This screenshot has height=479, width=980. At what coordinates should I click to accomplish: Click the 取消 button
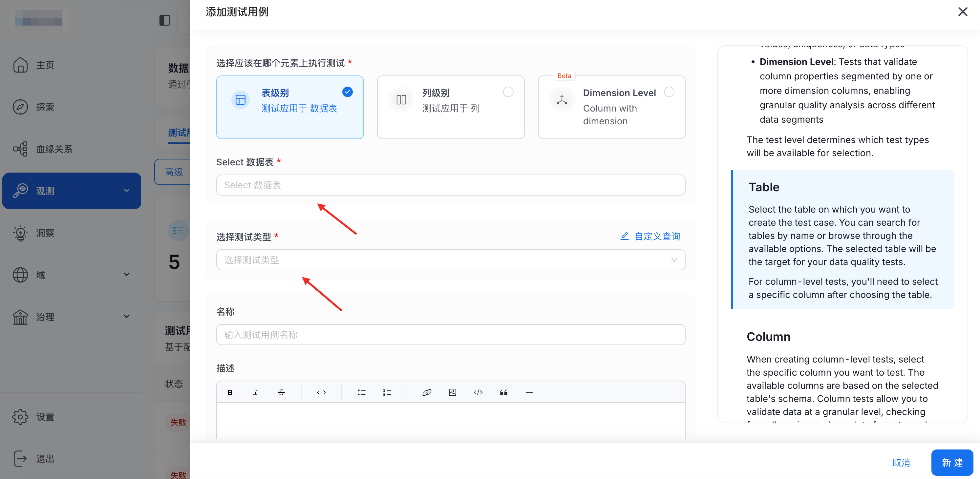[901, 463]
